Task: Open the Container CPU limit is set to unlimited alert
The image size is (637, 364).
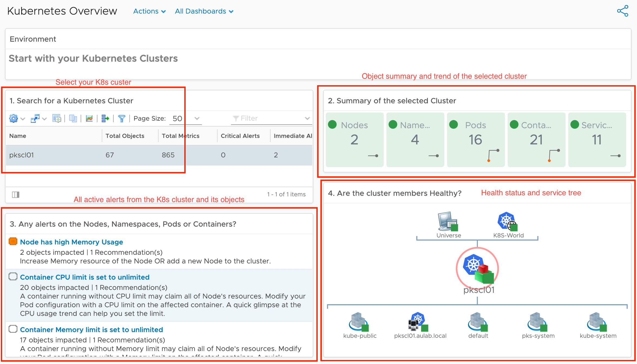Action: coord(85,277)
